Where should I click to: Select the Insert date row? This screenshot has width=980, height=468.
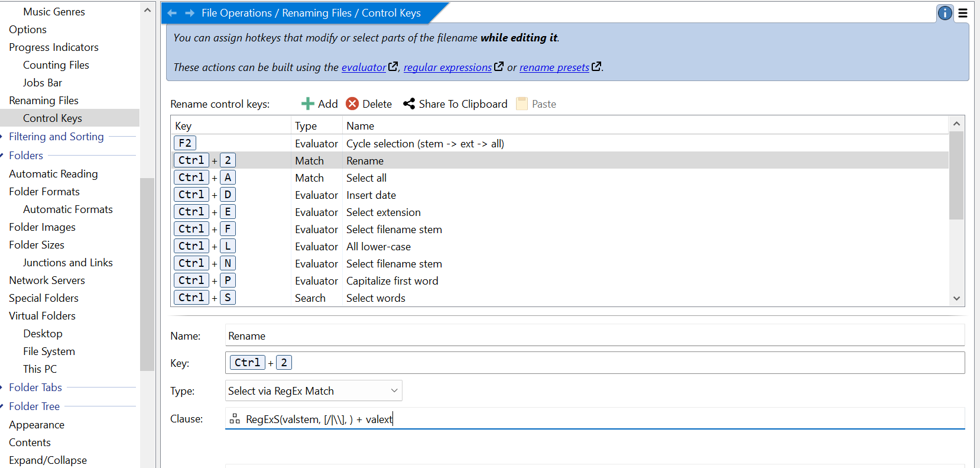click(x=560, y=195)
